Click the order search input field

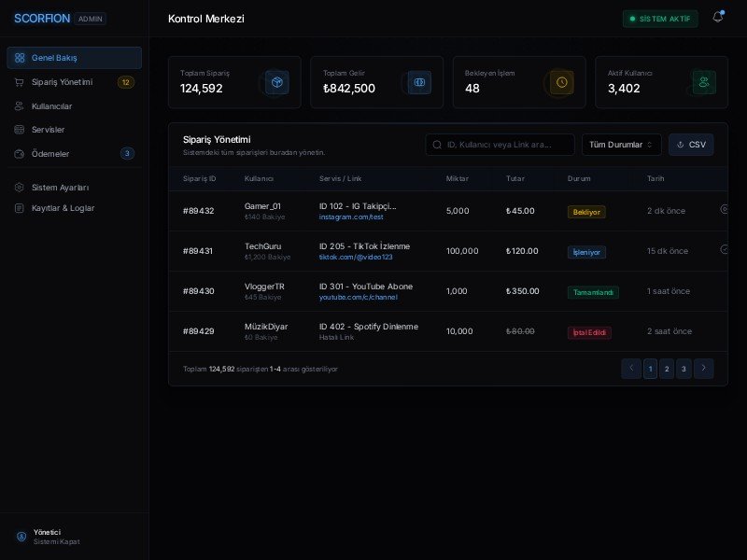[500, 145]
